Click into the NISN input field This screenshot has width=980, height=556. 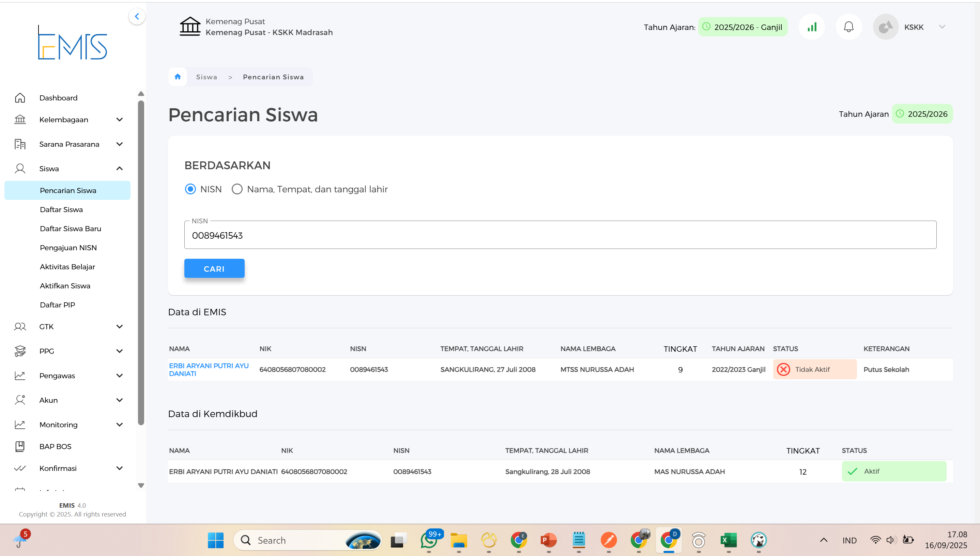pyautogui.click(x=560, y=235)
